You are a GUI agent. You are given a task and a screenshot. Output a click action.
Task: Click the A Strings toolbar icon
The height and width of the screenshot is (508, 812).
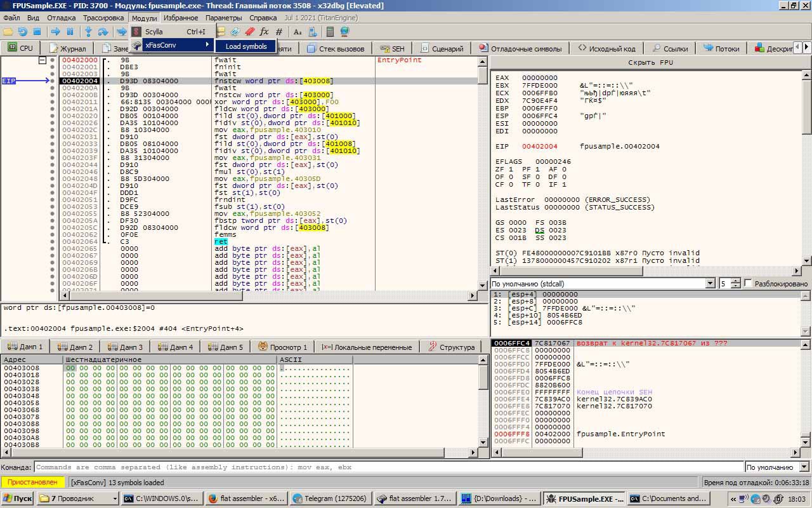tap(297, 31)
